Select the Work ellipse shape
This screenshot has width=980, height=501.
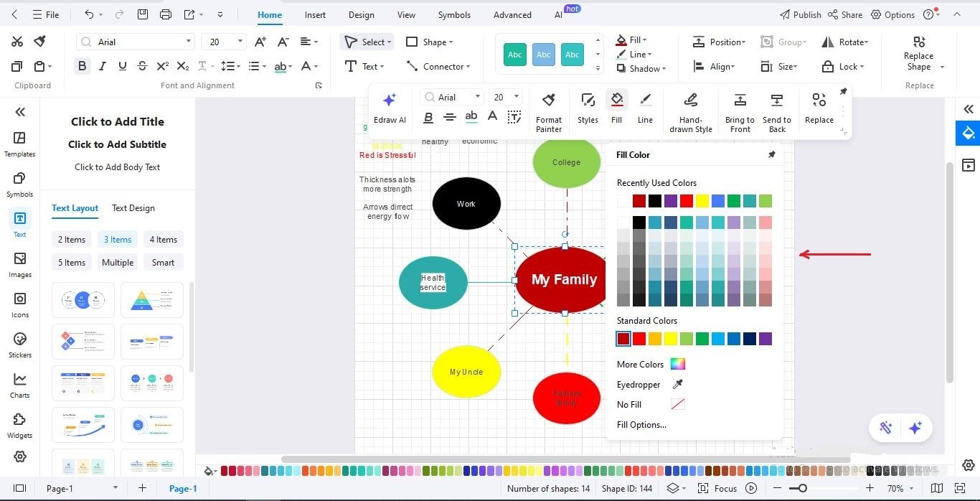coord(466,204)
